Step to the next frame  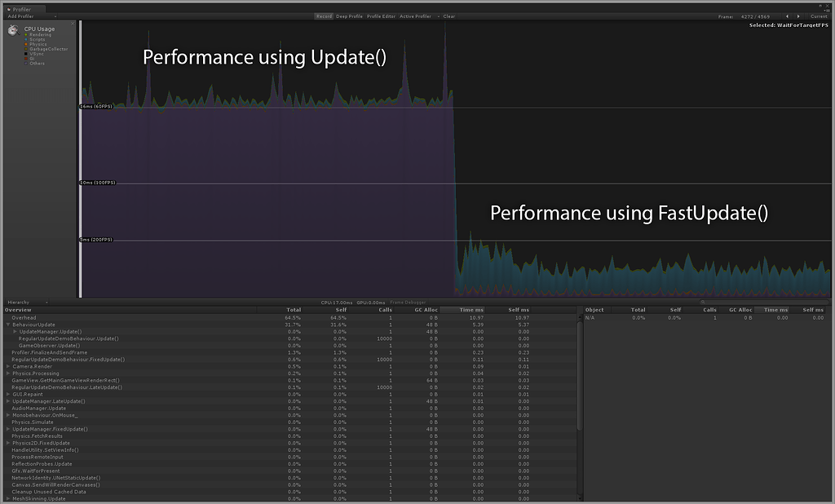coord(797,16)
